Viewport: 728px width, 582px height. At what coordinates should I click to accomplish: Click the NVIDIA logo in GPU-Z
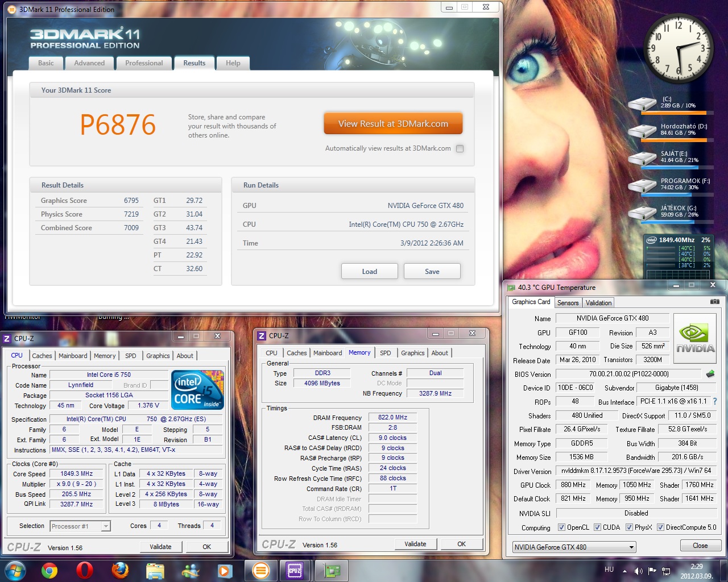tap(694, 338)
